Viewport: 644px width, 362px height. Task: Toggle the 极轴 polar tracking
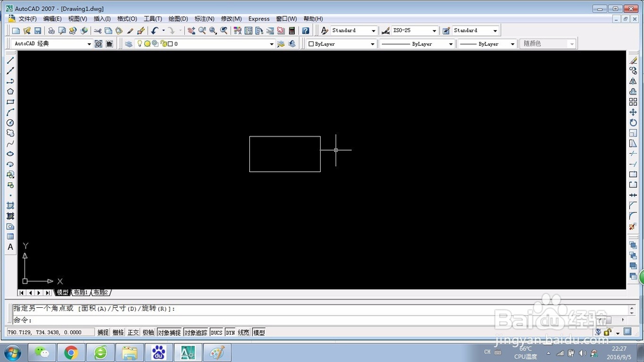(148, 332)
